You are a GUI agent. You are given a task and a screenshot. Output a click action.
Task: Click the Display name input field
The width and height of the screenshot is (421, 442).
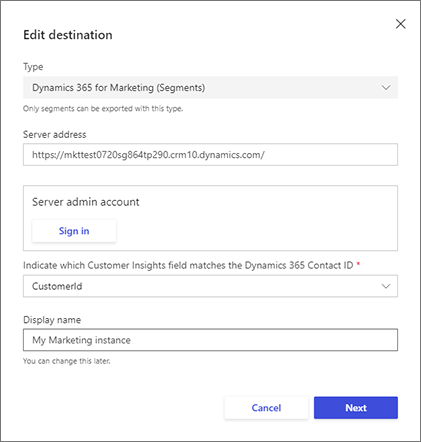click(x=210, y=340)
